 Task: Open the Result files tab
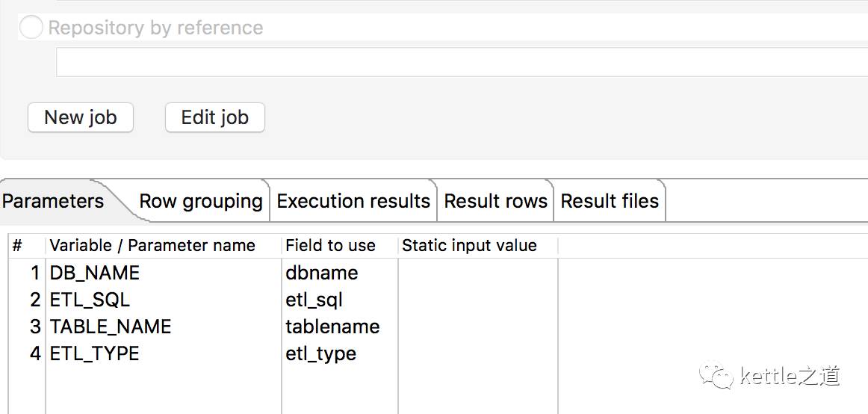click(x=610, y=201)
